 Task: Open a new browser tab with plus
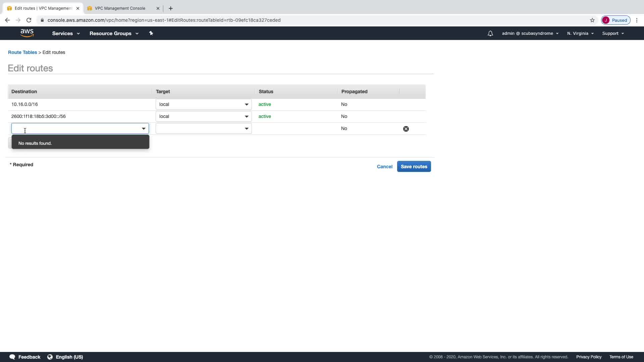[171, 8]
